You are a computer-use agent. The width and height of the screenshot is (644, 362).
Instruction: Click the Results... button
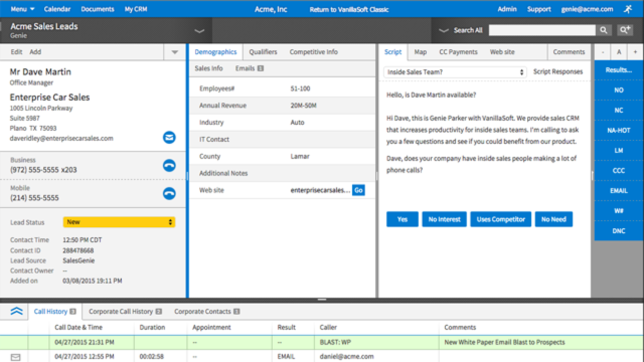[619, 70]
